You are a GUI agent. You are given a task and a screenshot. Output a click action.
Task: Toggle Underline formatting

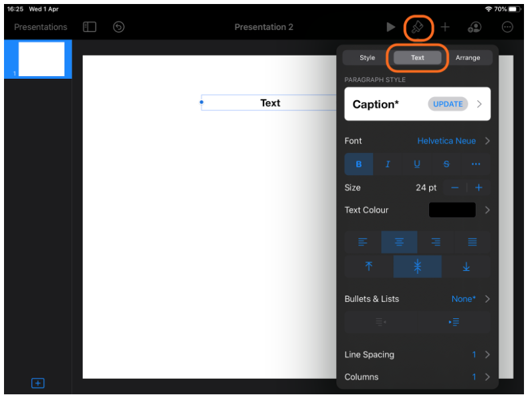coord(417,164)
